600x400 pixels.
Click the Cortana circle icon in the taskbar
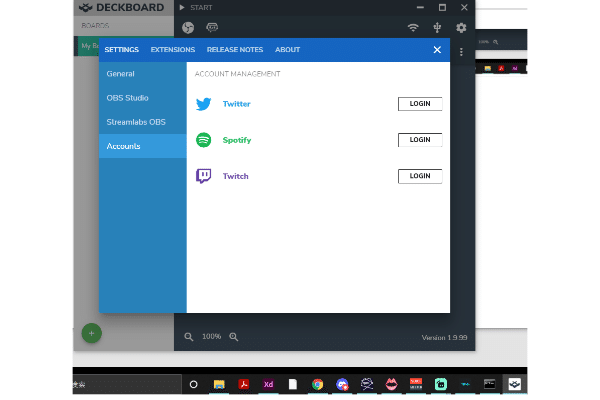point(194,384)
